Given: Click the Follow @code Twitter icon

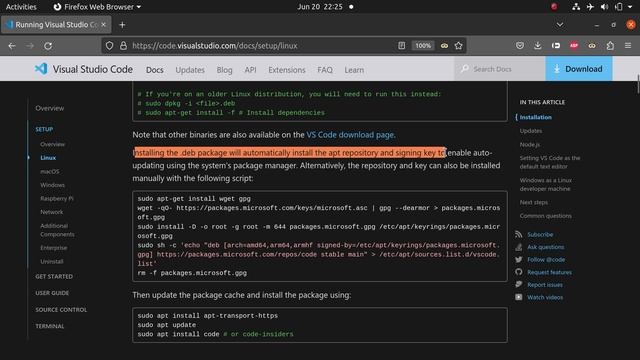Looking at the screenshot, I should (518, 260).
